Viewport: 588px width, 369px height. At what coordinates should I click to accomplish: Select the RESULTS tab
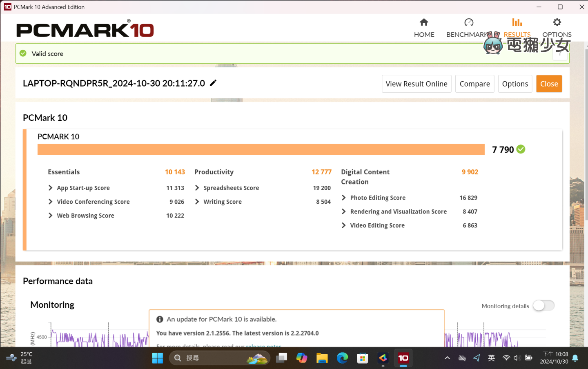coord(517,28)
